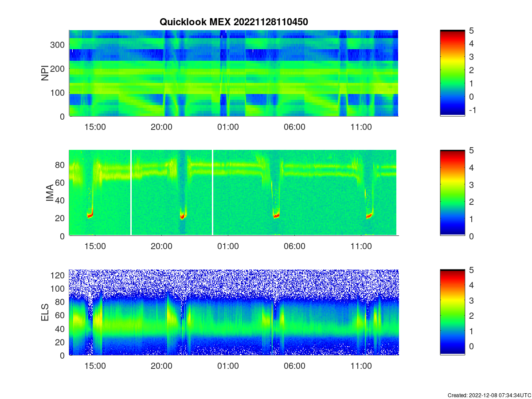Click the plot title Quicklook MEX 20221128110450

tap(234, 22)
